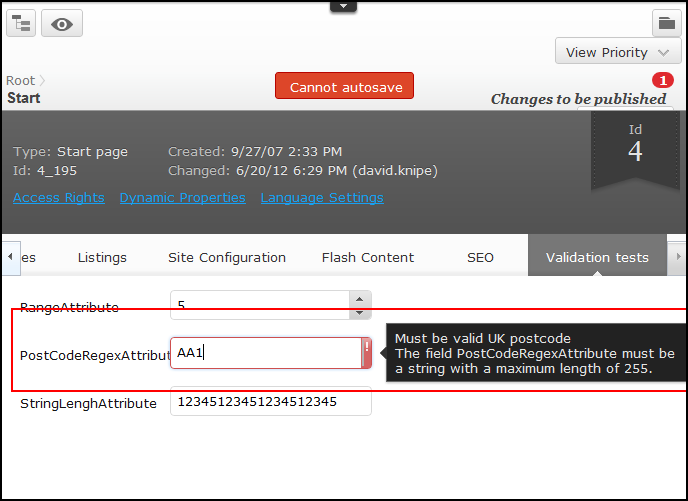Click the red validation error exclamation icon
The image size is (688, 501).
pos(366,353)
